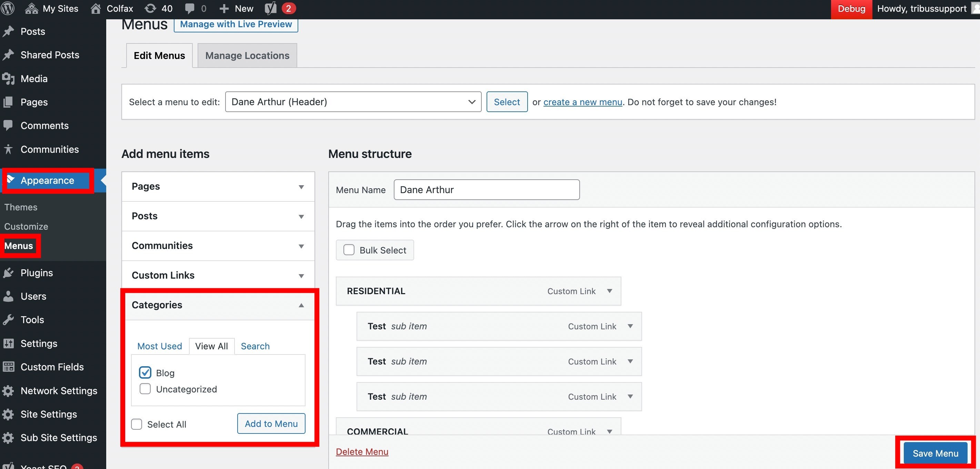Screen dimensions: 980x469
Task: Expand the Custom Links accordion arrow
Action: [301, 276]
